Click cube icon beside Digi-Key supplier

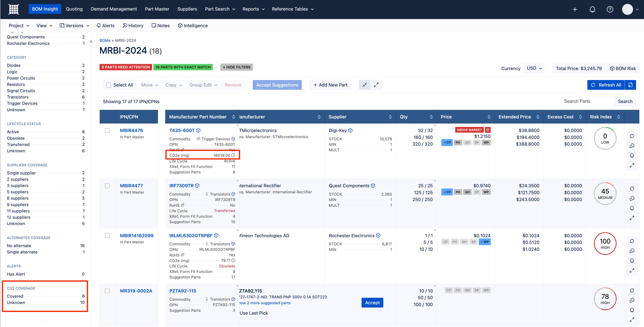click(x=350, y=130)
